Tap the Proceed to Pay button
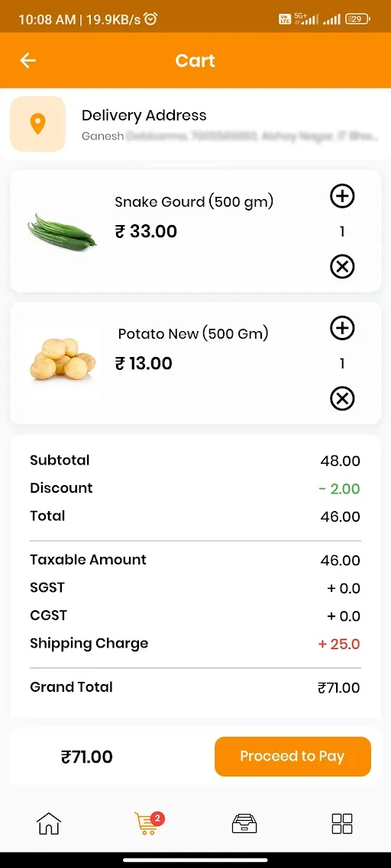The image size is (391, 868). (x=292, y=756)
